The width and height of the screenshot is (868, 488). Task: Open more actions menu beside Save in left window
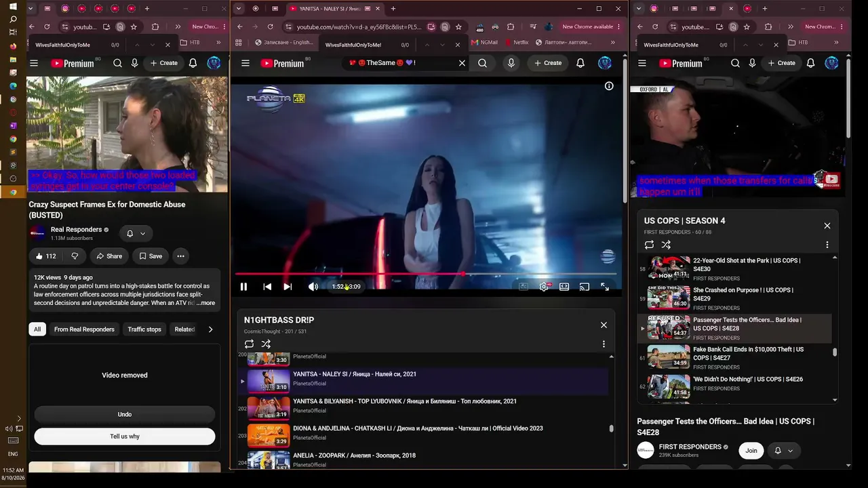tap(180, 256)
